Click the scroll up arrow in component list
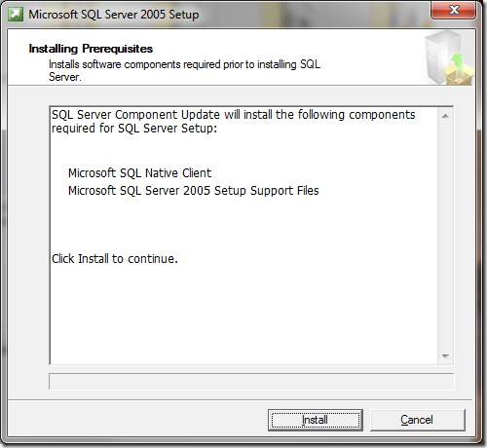487x448 pixels. [445, 116]
